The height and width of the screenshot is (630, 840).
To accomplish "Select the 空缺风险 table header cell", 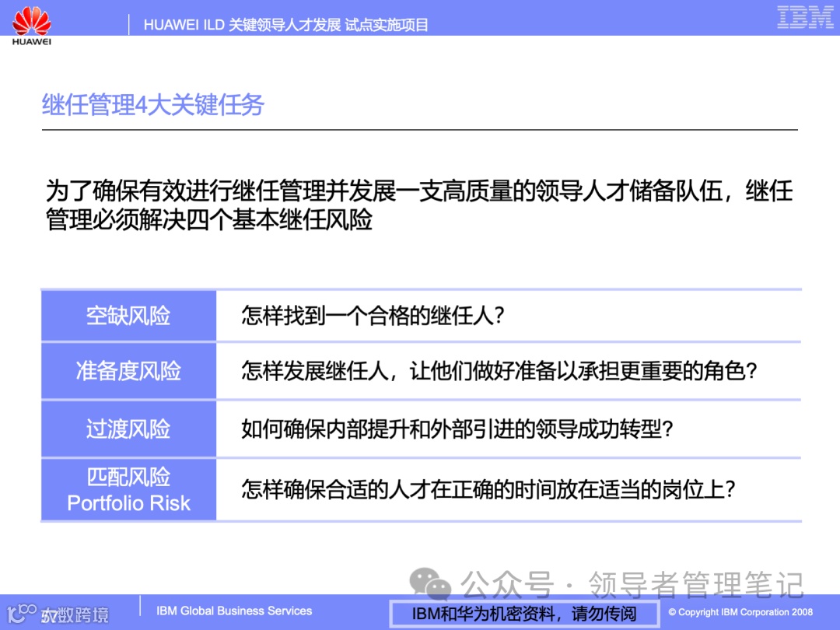I will coord(128,316).
